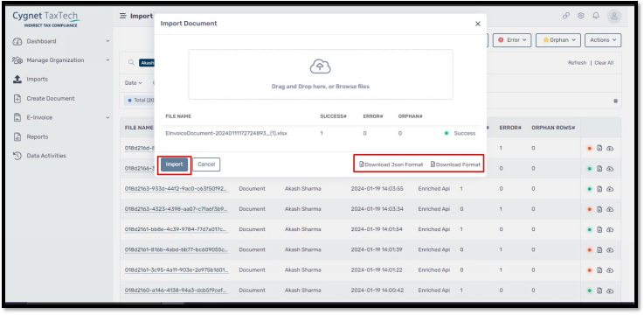Click green status dot for 14:03:55 row

click(x=589, y=189)
